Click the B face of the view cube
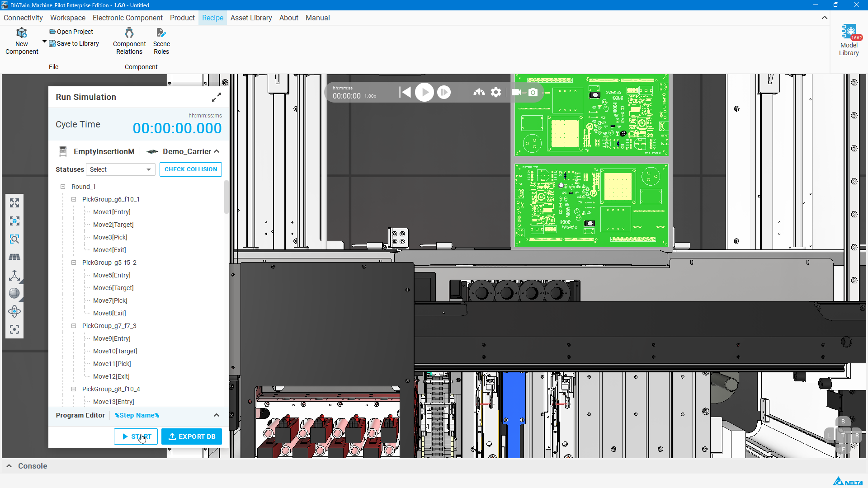The width and height of the screenshot is (868, 488). pos(843,422)
